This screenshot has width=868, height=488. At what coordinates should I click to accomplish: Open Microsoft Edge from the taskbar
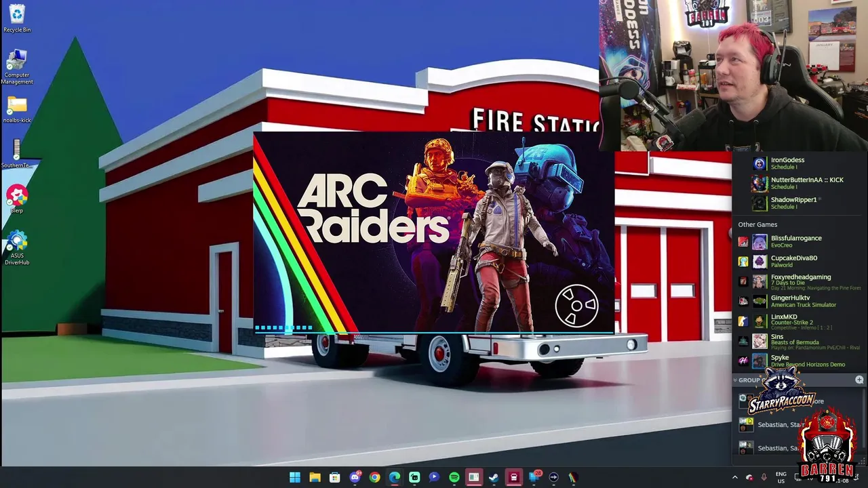pos(394,477)
